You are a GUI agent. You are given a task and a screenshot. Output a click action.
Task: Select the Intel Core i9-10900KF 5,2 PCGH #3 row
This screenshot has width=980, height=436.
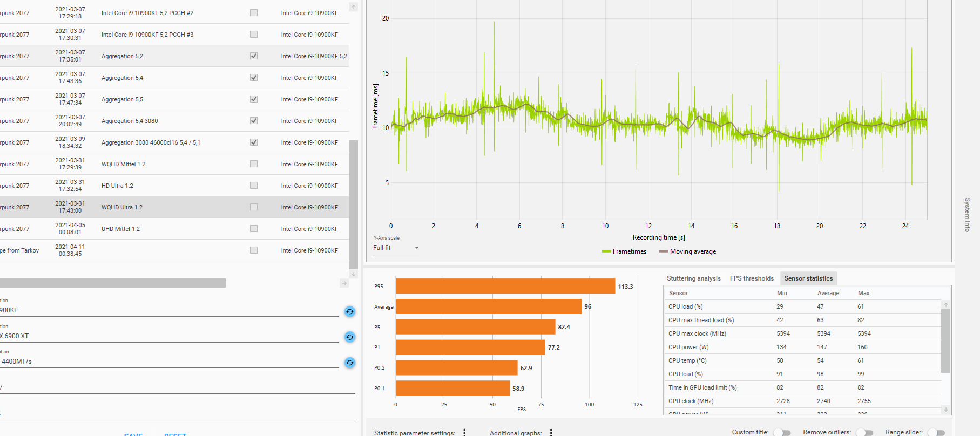click(x=174, y=35)
